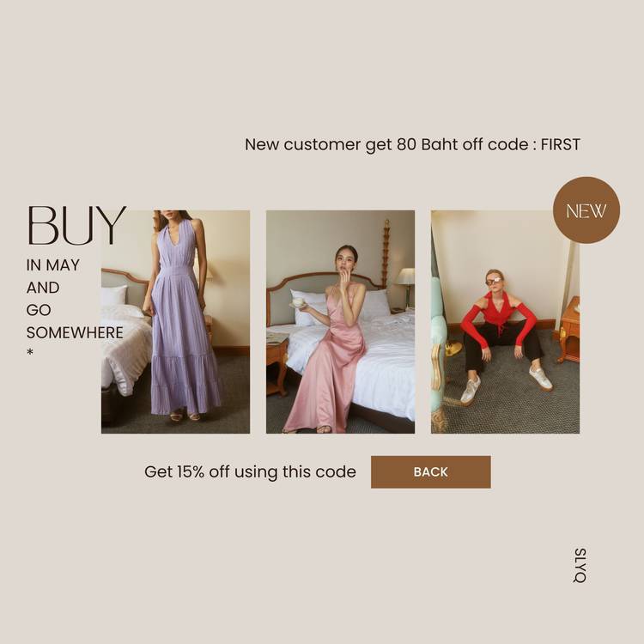Click the asterisk below SOMEWHERE
Viewport: 644px width, 644px height.
click(30, 351)
